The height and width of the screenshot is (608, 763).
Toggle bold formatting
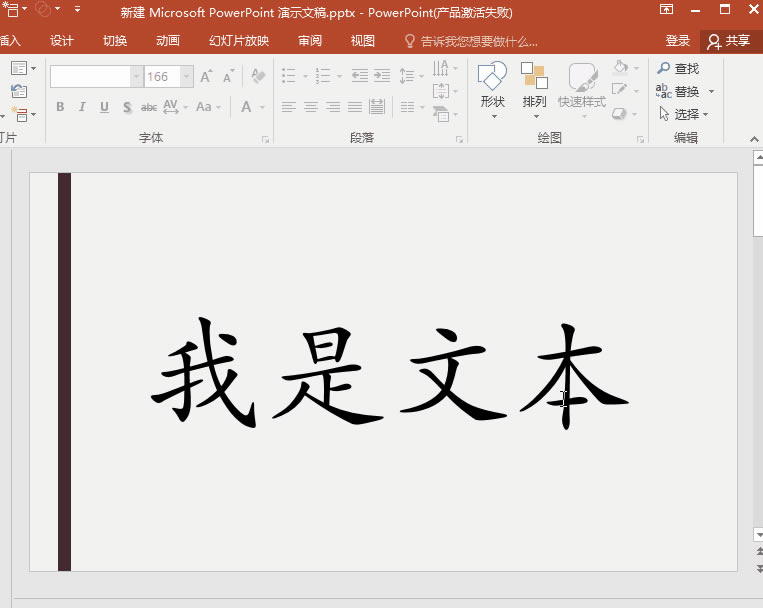click(60, 107)
